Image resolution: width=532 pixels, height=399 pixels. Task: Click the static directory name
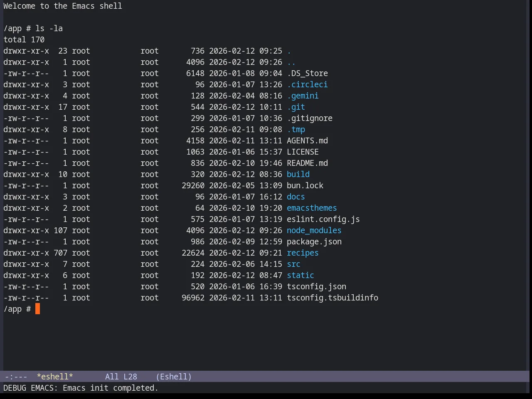[300, 276]
